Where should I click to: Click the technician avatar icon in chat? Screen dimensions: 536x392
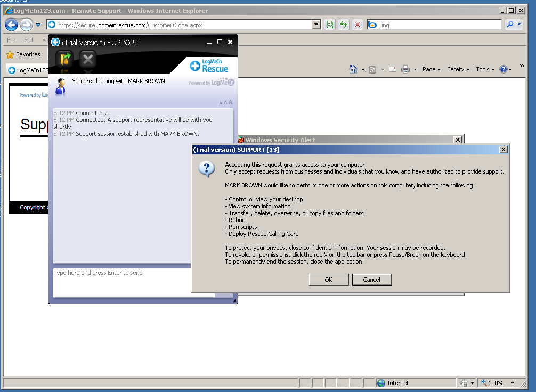tap(61, 87)
